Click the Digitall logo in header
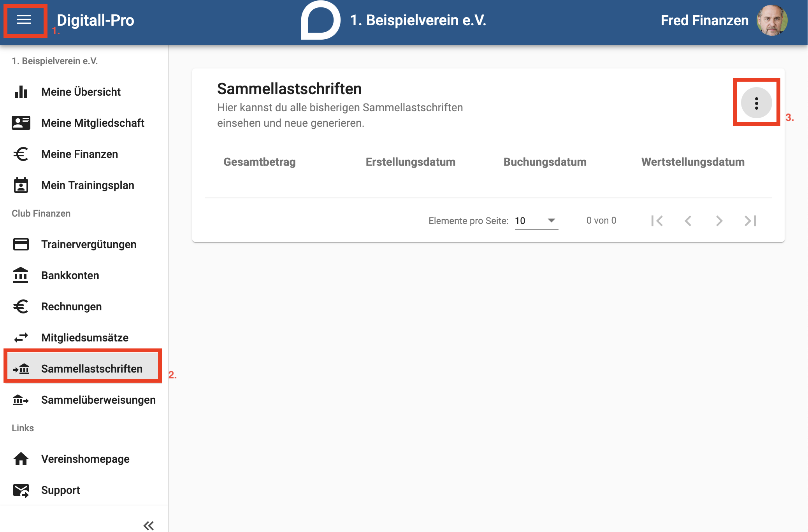808x532 pixels. pyautogui.click(x=321, y=20)
